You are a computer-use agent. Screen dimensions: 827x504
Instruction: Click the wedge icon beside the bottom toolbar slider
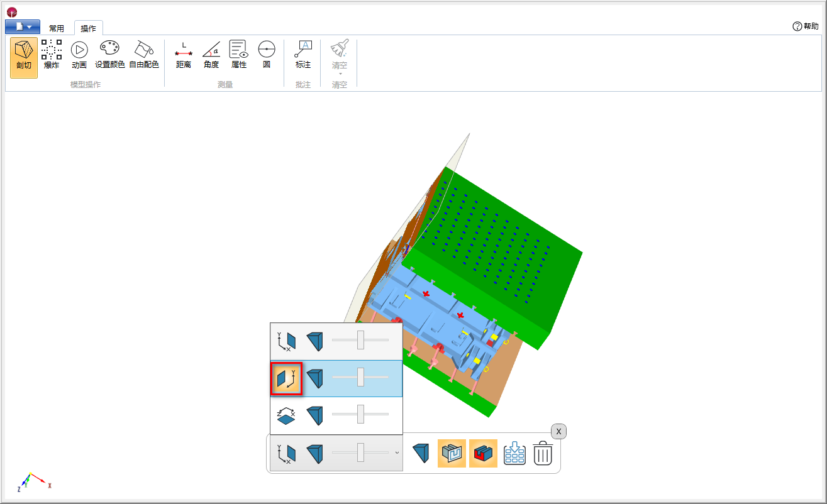[315, 454]
